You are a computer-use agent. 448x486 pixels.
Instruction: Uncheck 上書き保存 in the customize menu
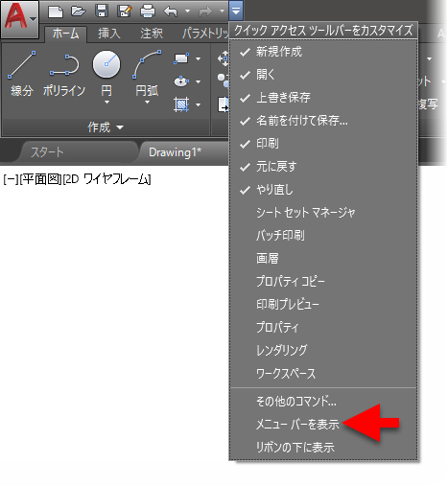(323, 98)
